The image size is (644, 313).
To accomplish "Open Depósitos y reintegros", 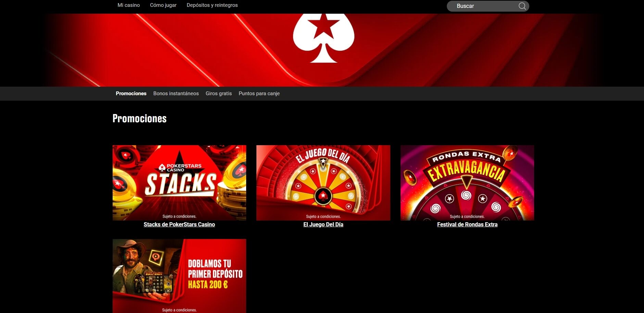I will click(x=212, y=5).
